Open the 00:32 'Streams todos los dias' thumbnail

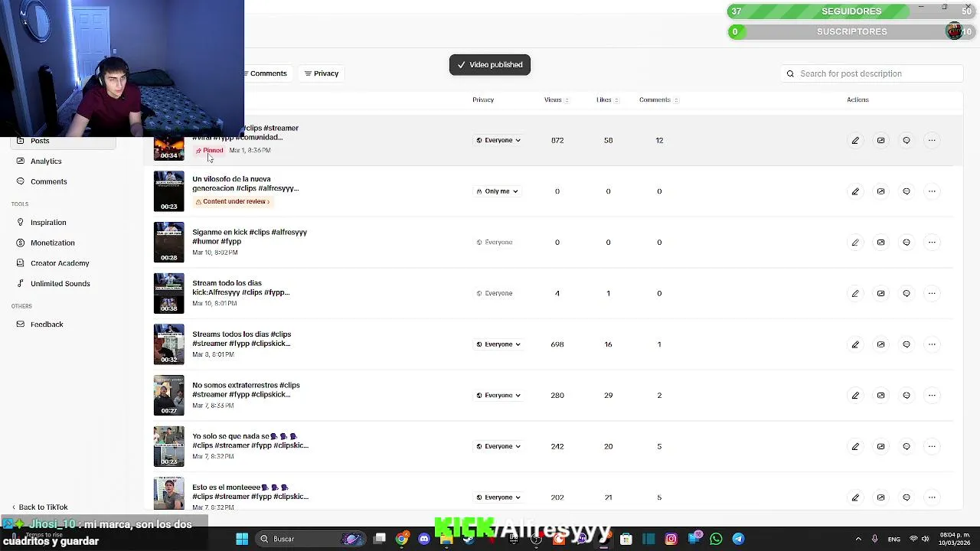coord(169,344)
